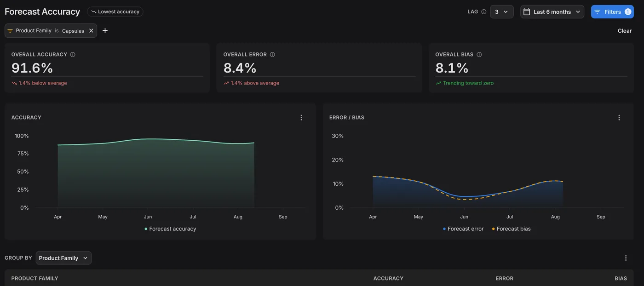The image size is (644, 286).
Task: Sort by Error column header
Action: [504, 279]
